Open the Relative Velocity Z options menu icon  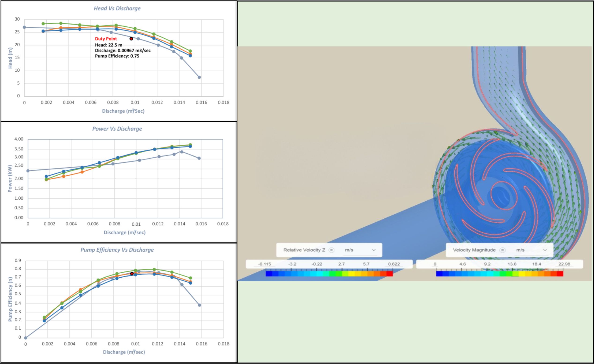pyautogui.click(x=331, y=250)
